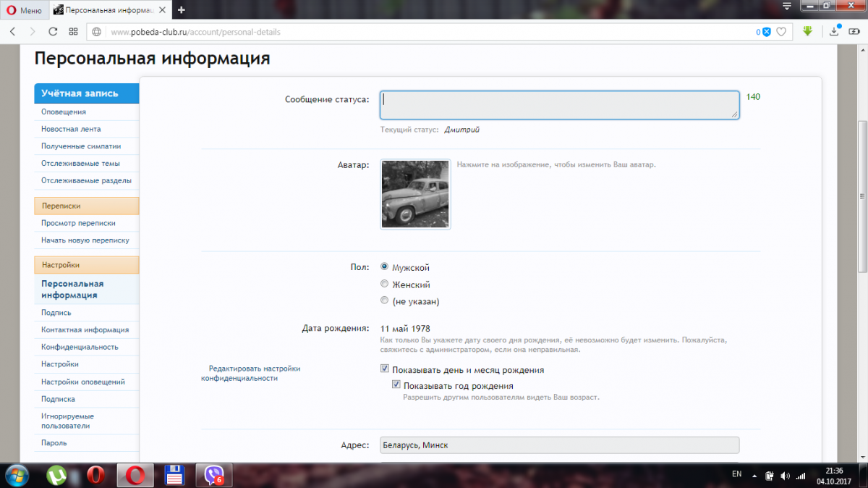Open Настройки link below Конфиденциальность
868x488 pixels.
click(60, 364)
